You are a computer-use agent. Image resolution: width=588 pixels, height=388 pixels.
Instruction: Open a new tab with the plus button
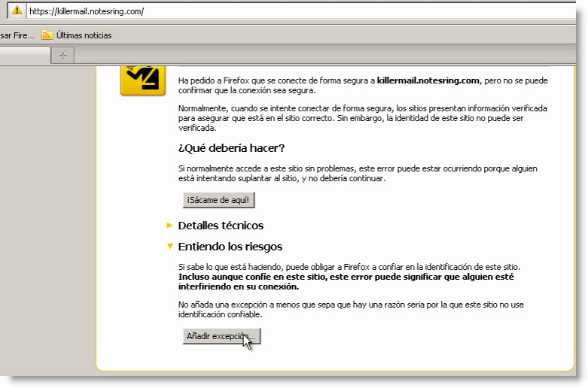[x=62, y=55]
